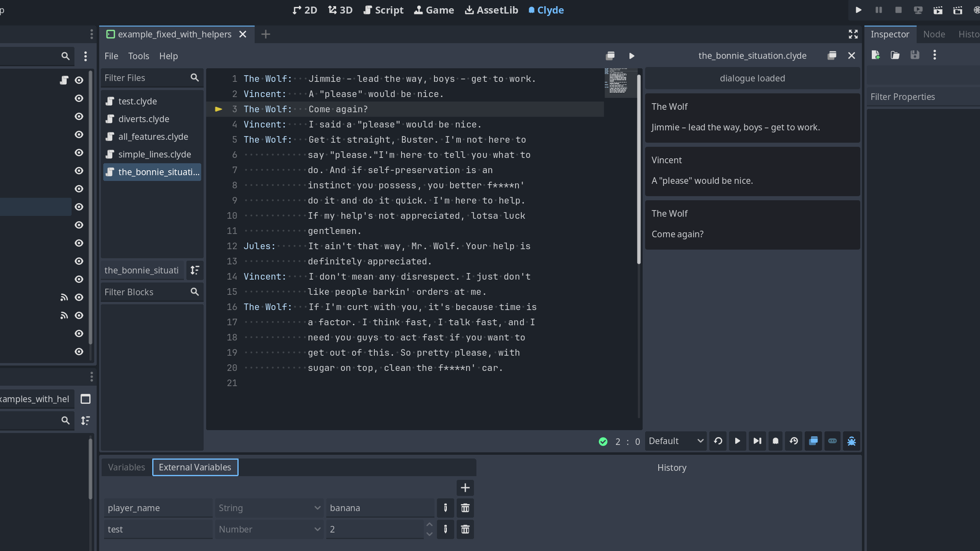Skip to next dialogue line button

(757, 441)
